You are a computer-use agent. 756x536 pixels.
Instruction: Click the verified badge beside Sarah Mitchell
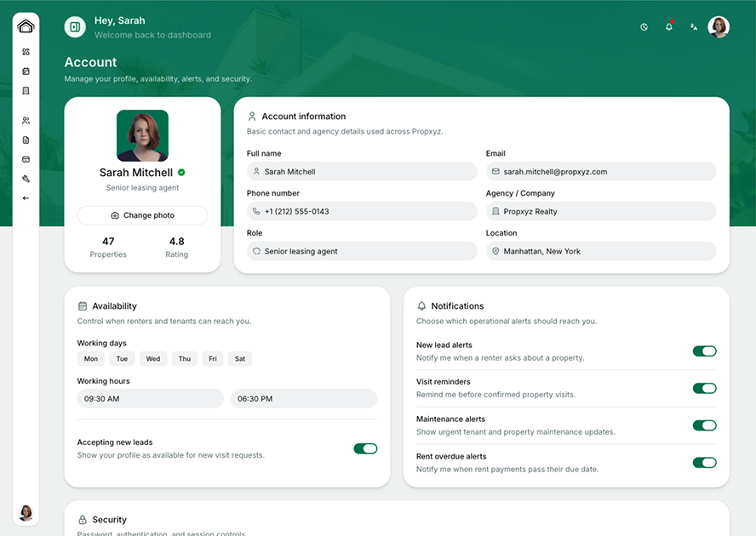click(182, 173)
